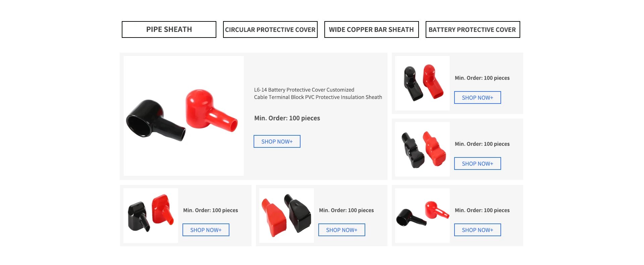Open bottom-right round cap cover thumbnail

point(422,215)
